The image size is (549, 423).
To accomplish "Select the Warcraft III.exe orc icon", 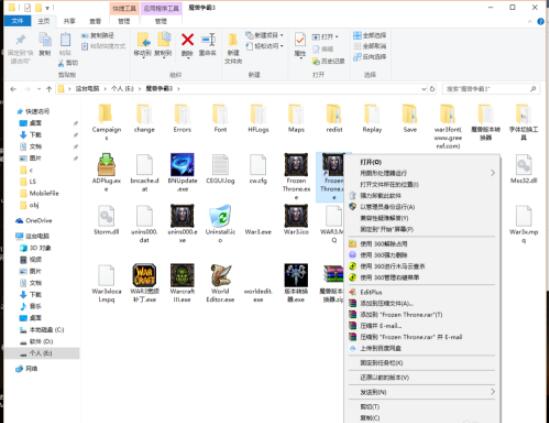I will click(182, 275).
